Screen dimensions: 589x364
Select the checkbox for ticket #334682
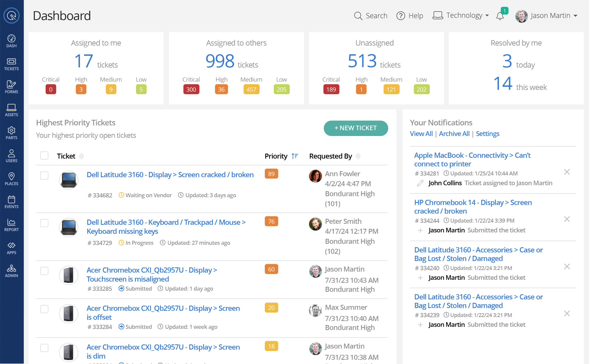pyautogui.click(x=44, y=176)
